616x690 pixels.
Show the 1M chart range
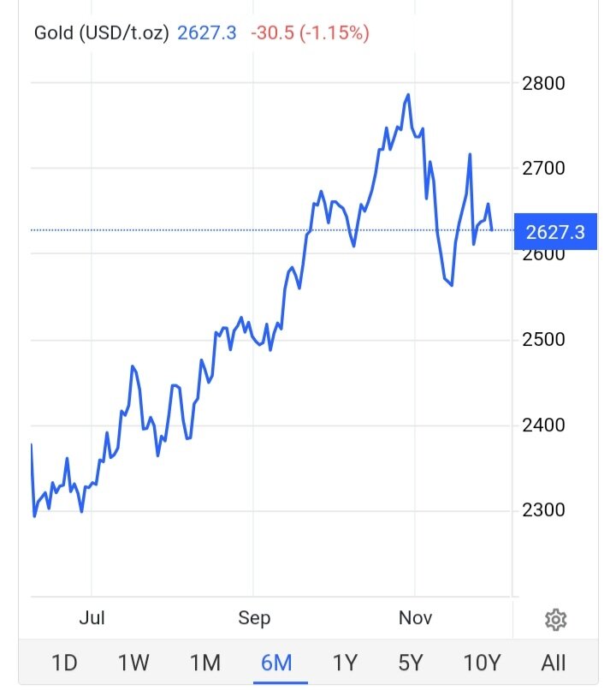204,662
